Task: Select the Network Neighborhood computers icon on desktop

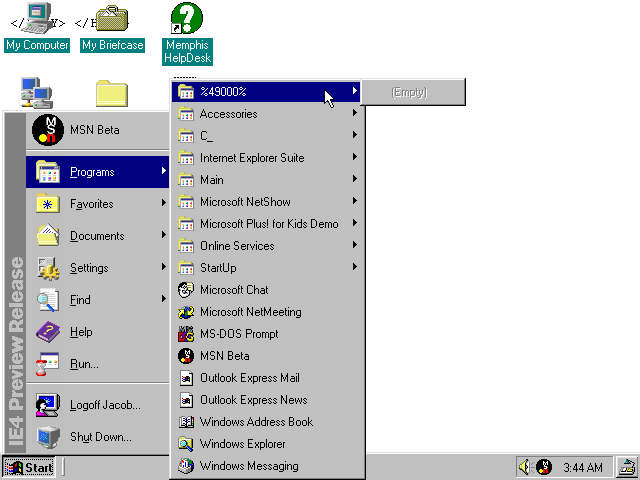Action: point(37,93)
